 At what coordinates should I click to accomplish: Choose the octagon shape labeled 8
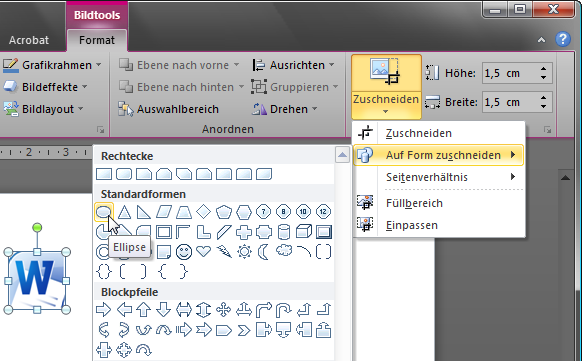pyautogui.click(x=283, y=212)
